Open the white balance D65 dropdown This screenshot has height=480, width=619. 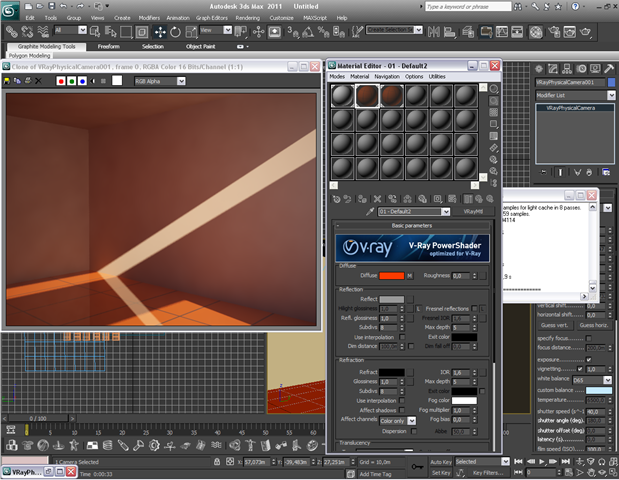[x=592, y=380]
